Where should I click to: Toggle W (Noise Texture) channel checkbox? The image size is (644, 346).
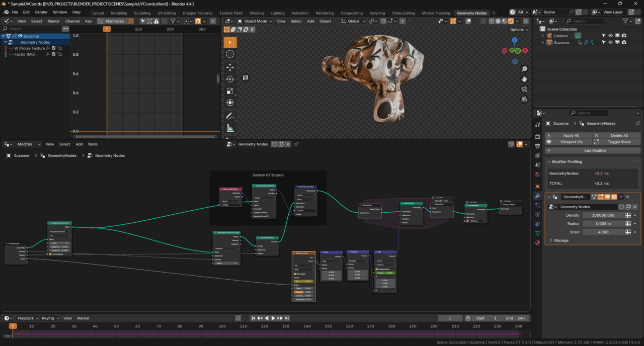tap(54, 48)
